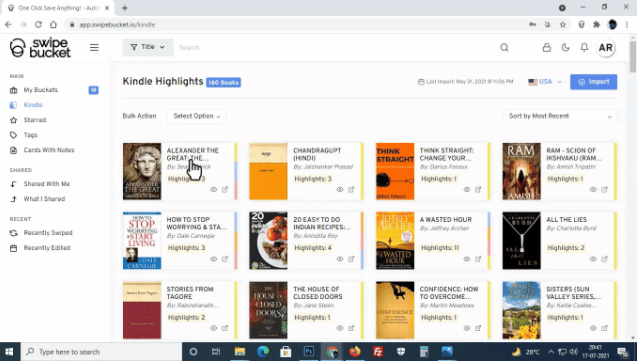View Alexander the Great highlights eye icon
Image resolution: width=637 pixels, height=361 pixels.
coord(213,190)
